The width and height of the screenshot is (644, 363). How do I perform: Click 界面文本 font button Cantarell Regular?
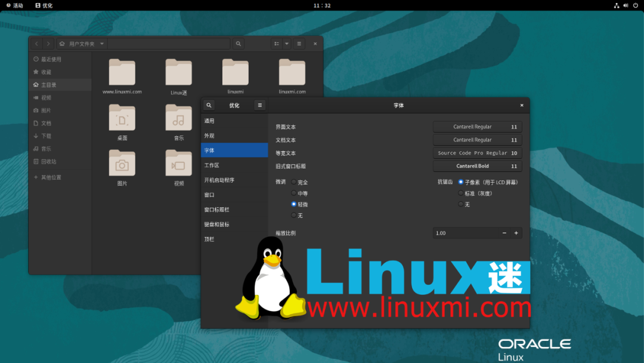pyautogui.click(x=477, y=127)
